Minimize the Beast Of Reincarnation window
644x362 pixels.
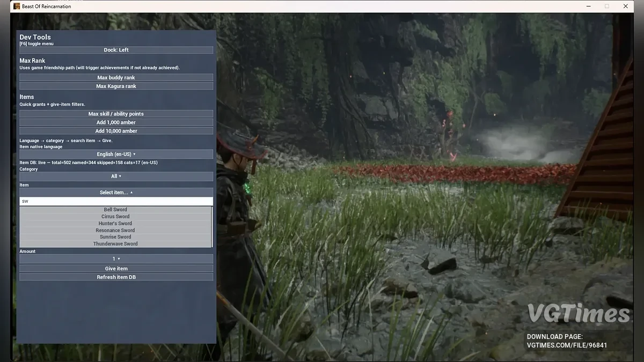tap(588, 6)
